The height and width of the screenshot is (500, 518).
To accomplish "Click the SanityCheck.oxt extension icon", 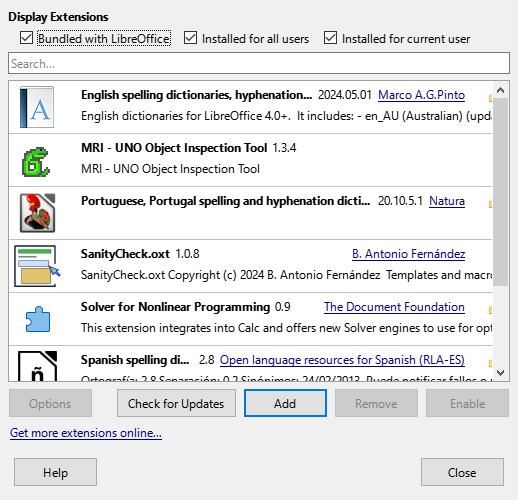I will [37, 266].
